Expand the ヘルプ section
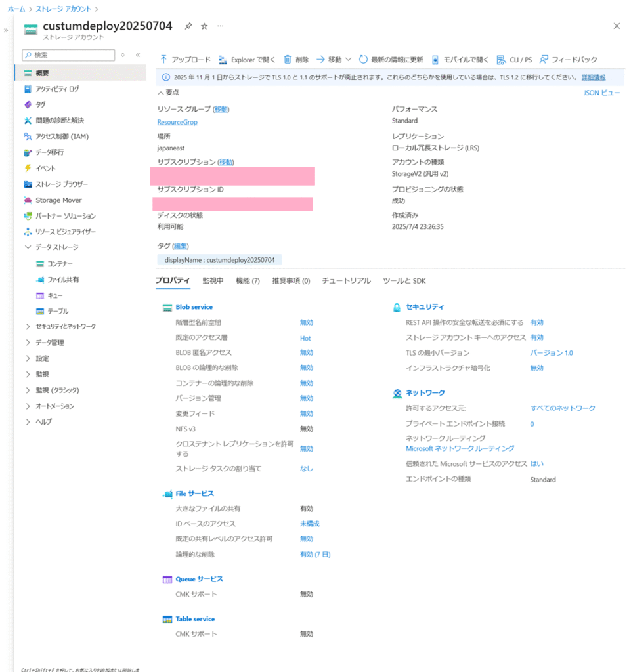Screen dimensions: 629x672 tap(28, 422)
